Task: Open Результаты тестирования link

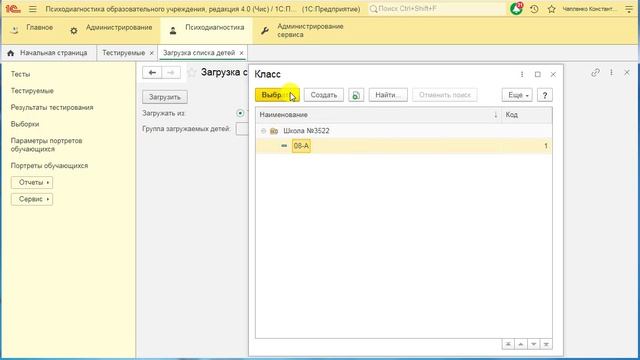Action: [52, 108]
